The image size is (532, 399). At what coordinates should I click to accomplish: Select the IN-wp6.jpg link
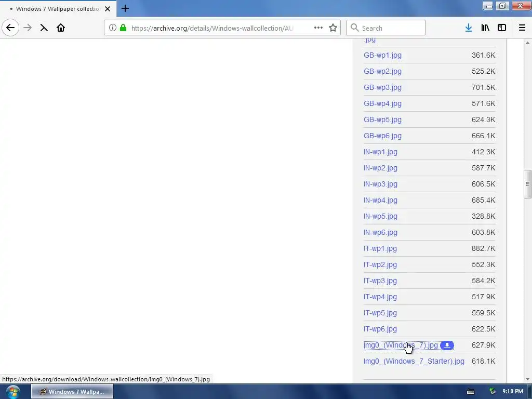click(380, 232)
